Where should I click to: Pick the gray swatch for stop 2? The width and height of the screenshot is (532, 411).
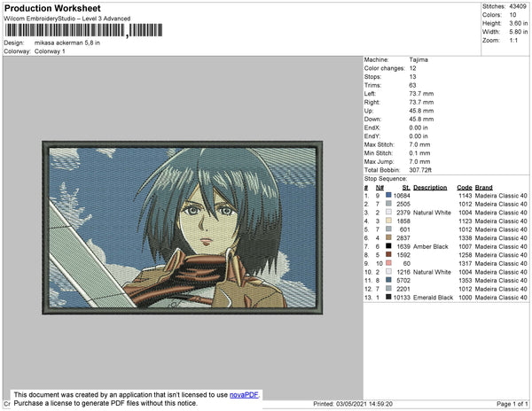pyautogui.click(x=388, y=204)
